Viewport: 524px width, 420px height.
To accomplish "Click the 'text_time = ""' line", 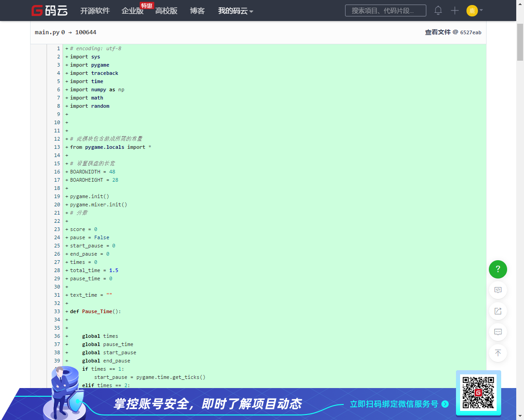I will coord(91,295).
